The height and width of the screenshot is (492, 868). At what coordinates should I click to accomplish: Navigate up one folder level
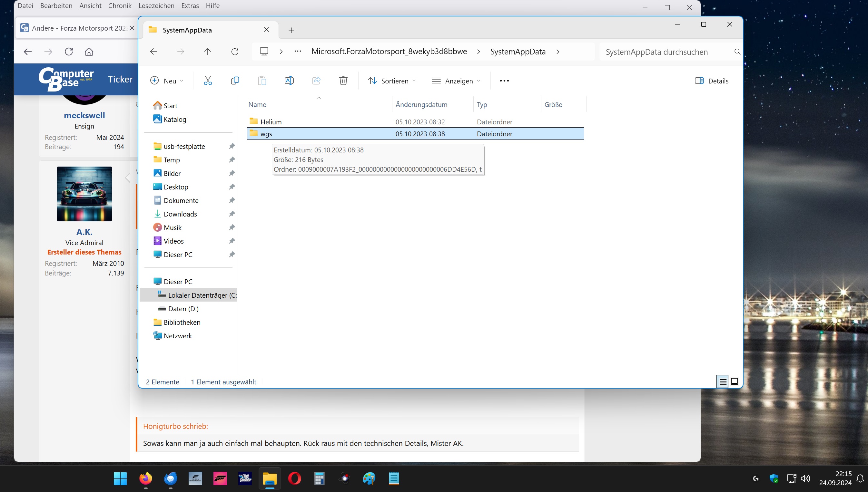pyautogui.click(x=208, y=52)
